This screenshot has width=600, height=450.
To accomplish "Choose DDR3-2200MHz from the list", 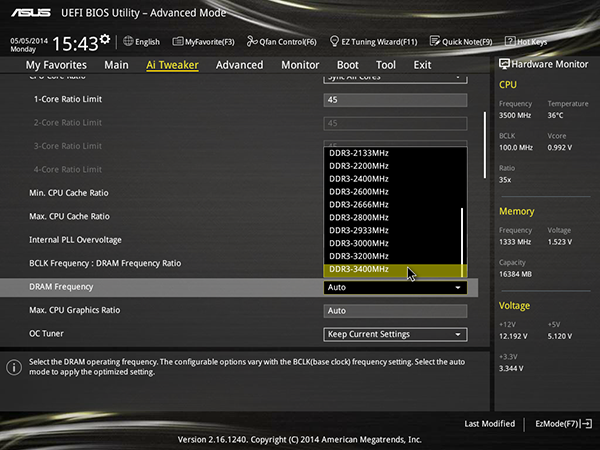I will tap(393, 166).
